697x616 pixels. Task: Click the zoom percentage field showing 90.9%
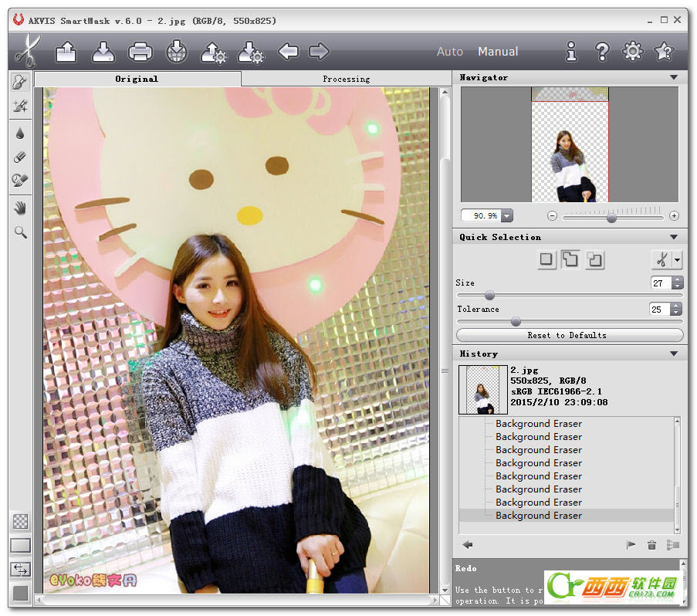[x=482, y=215]
